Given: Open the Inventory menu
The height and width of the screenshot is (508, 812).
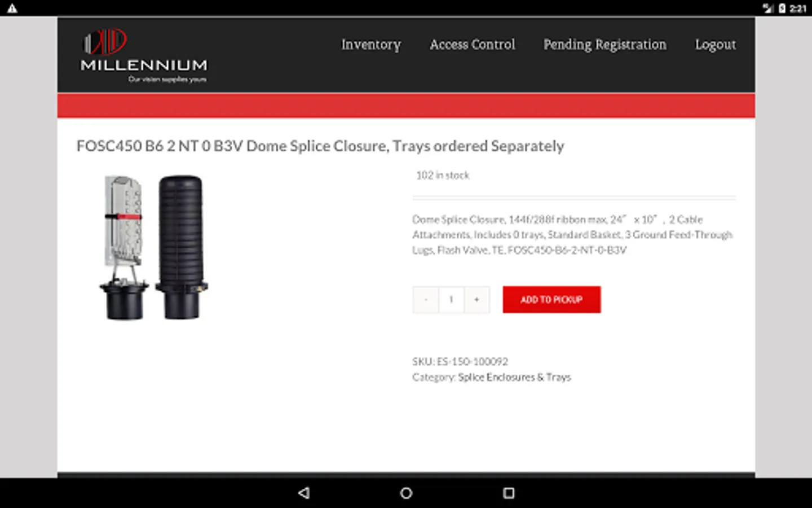Looking at the screenshot, I should tap(371, 45).
